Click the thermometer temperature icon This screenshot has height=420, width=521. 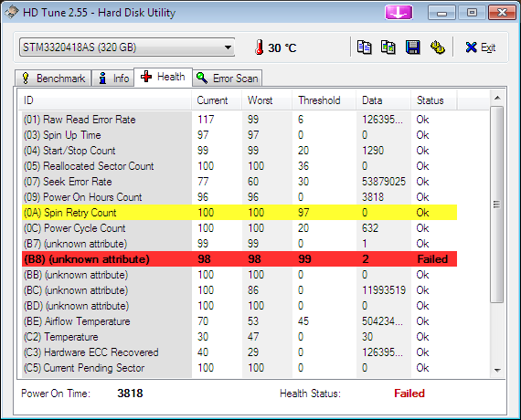pyautogui.click(x=260, y=47)
